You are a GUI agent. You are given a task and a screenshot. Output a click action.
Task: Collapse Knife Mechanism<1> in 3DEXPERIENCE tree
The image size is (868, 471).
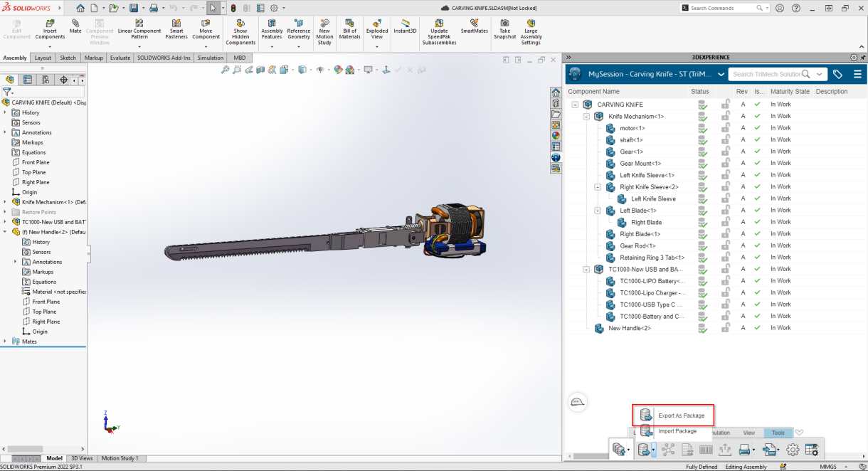pyautogui.click(x=586, y=116)
